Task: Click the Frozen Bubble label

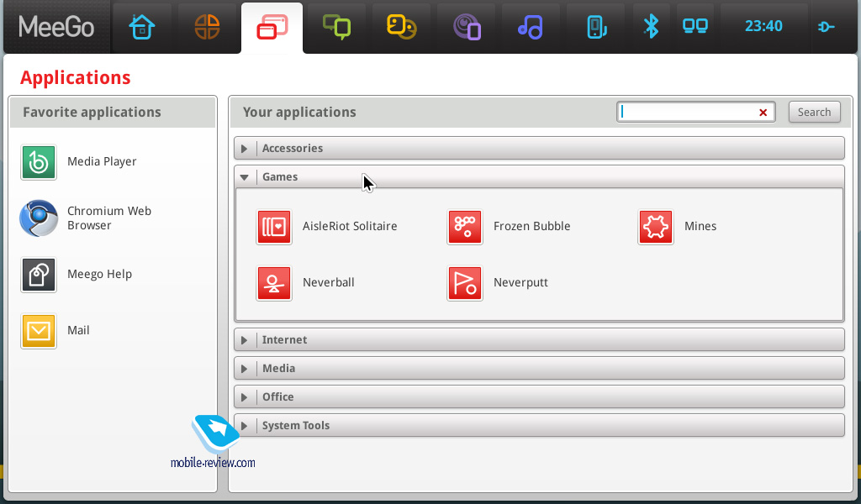Action: pyautogui.click(x=531, y=226)
